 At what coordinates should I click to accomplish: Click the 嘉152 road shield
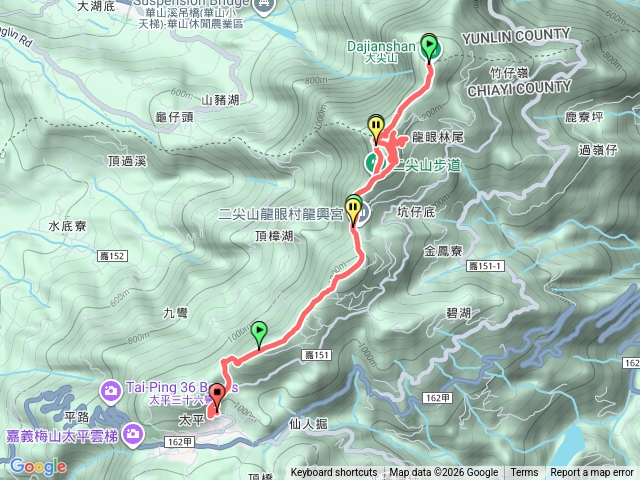tap(113, 256)
